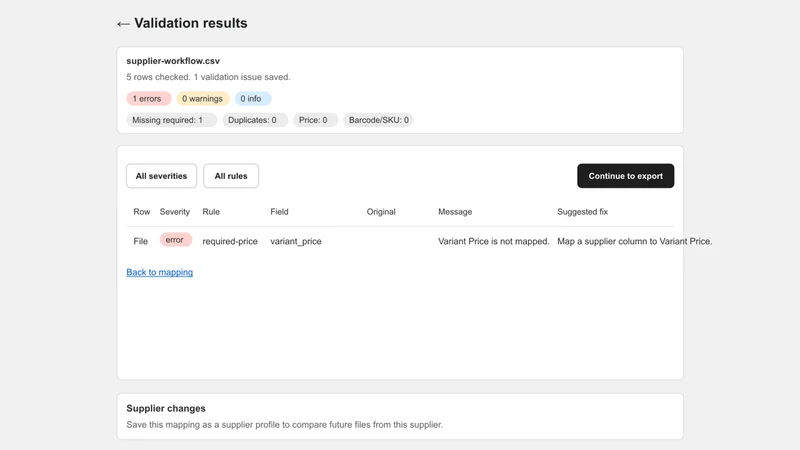800x450 pixels.
Task: Click 'Variant Price is not mapped.' message
Action: click(x=494, y=241)
